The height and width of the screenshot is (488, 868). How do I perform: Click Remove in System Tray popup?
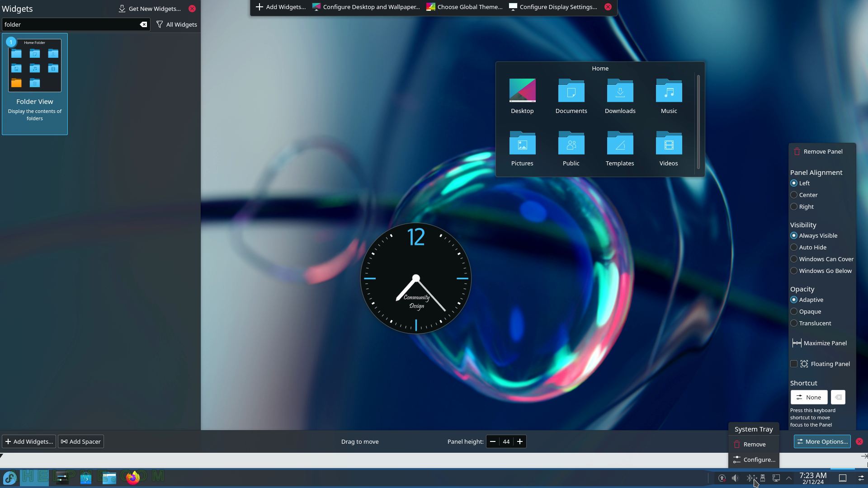(x=754, y=444)
